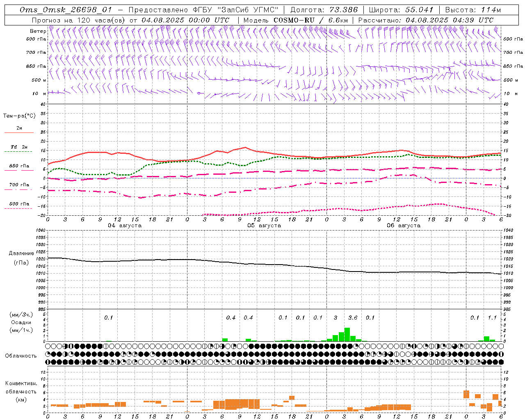This screenshot has width=525, height=420.
Task: Click the tallest green precipitation bar
Action: [x=347, y=334]
